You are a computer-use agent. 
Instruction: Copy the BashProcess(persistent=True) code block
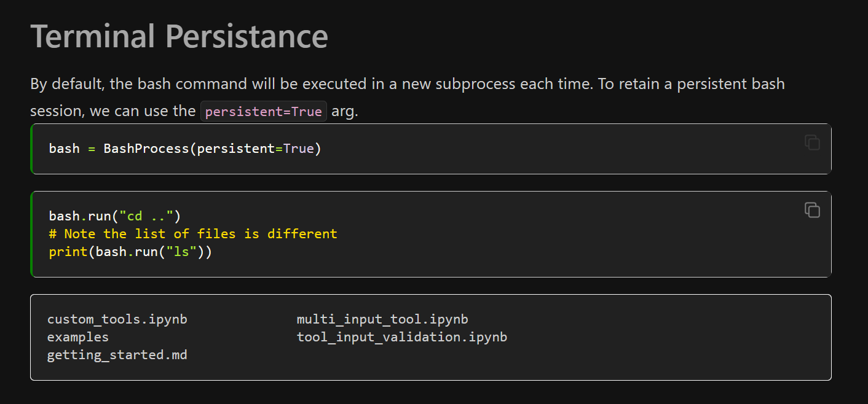812,142
